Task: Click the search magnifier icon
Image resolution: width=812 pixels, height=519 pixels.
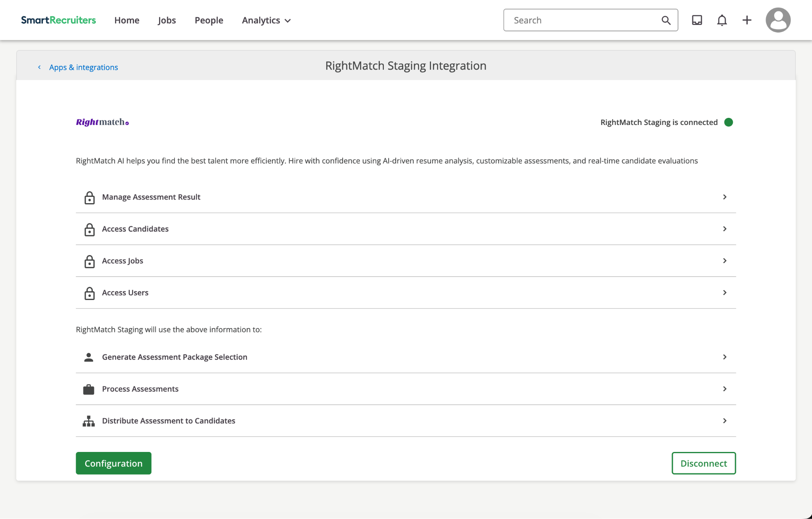Action: tap(666, 20)
